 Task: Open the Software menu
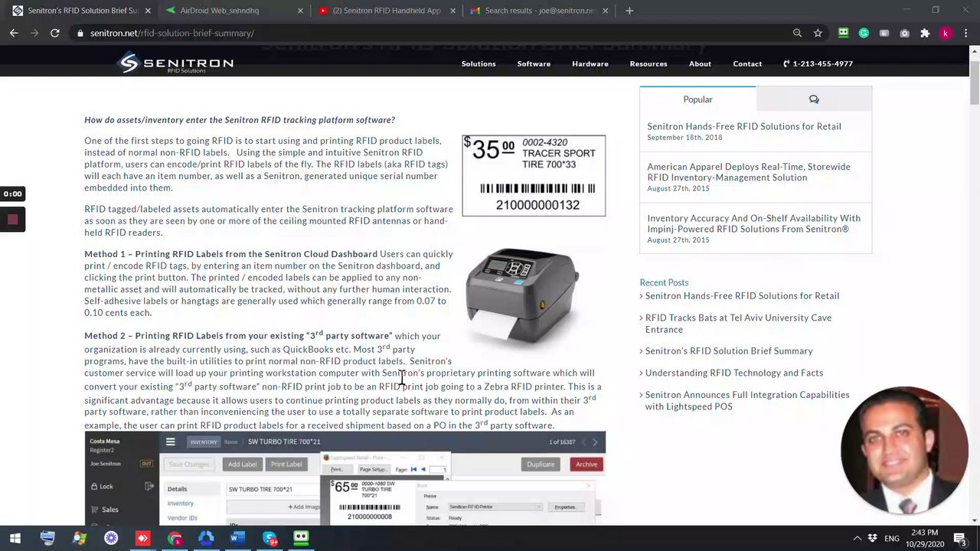tap(534, 64)
